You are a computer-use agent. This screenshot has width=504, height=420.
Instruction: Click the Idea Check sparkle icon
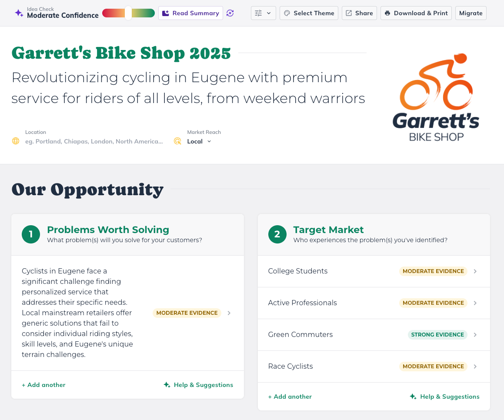[19, 13]
